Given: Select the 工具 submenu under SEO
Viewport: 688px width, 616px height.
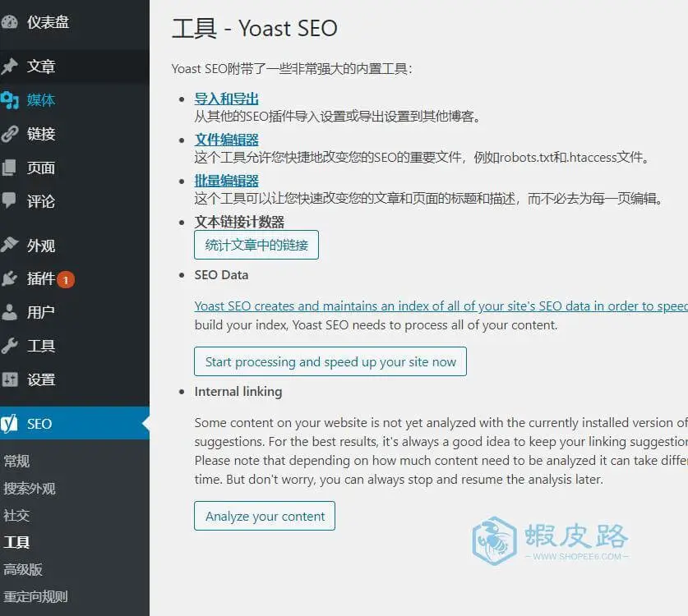Looking at the screenshot, I should tap(16, 542).
